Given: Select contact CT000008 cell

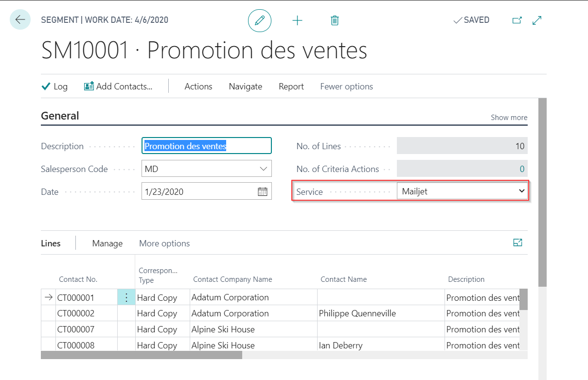Looking at the screenshot, I should [87, 345].
